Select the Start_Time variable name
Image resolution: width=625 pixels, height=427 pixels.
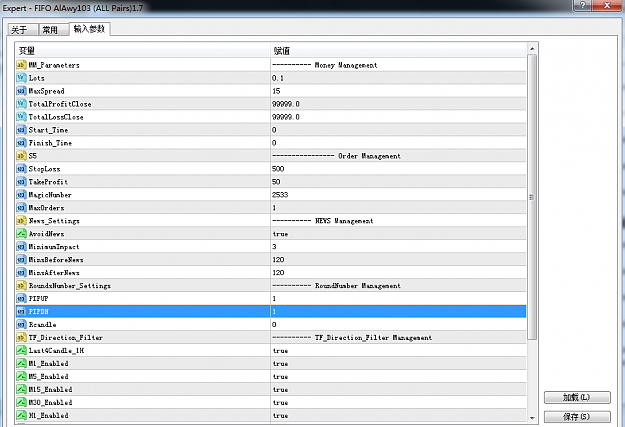[x=48, y=130]
